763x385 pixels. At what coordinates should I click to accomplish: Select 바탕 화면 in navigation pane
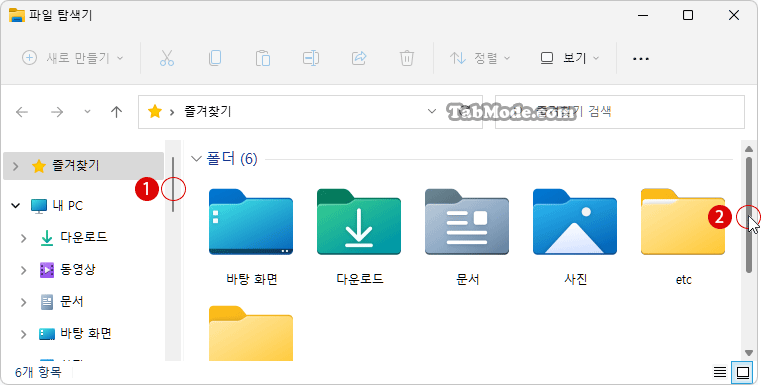pos(75,334)
